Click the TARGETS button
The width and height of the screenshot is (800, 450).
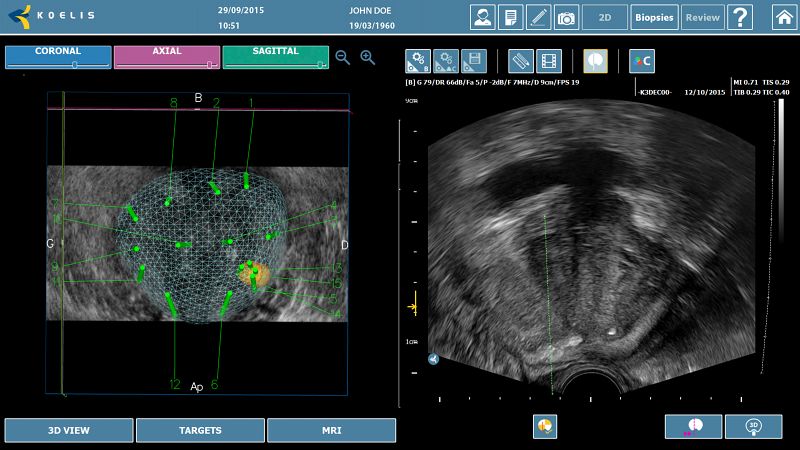click(200, 430)
